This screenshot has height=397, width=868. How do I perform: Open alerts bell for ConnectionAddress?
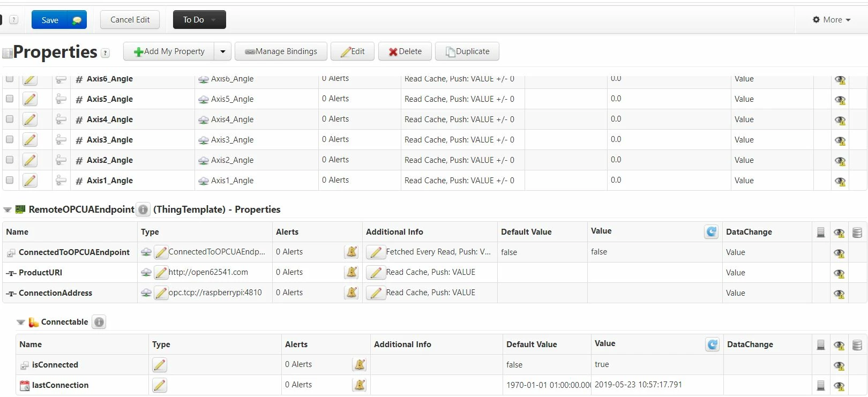(351, 293)
